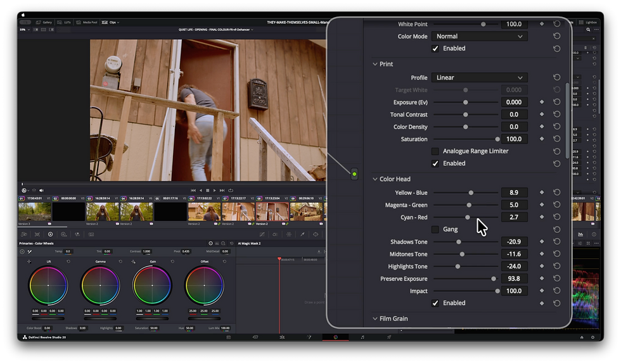Reset the Yellow - Blue parameter

pyautogui.click(x=556, y=192)
